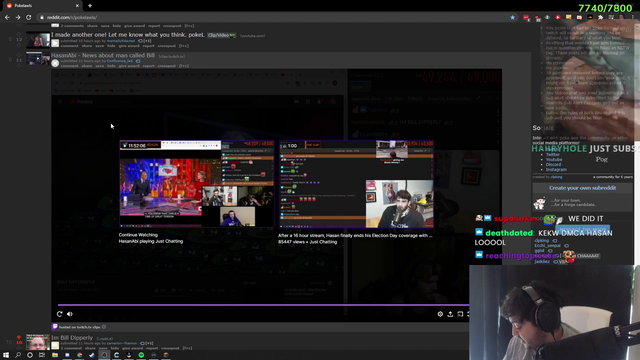This screenshot has width=640, height=360.
Task: Click 'Create your own subreddit'
Action: [582, 188]
